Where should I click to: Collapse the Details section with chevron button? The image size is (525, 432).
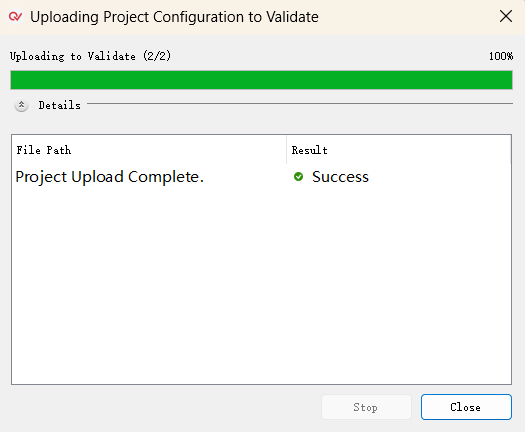(21, 105)
